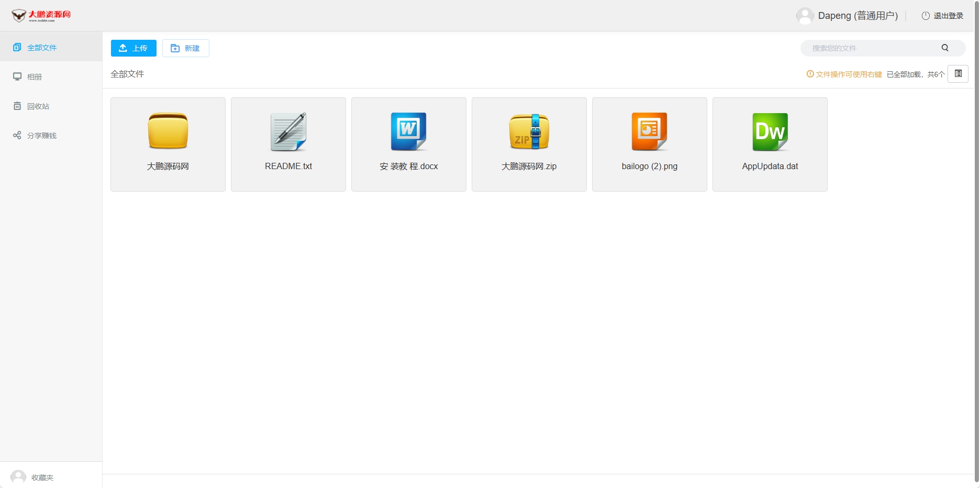The height and width of the screenshot is (488, 980).
Task: Open the bailogo (2).png file icon
Action: point(649,131)
